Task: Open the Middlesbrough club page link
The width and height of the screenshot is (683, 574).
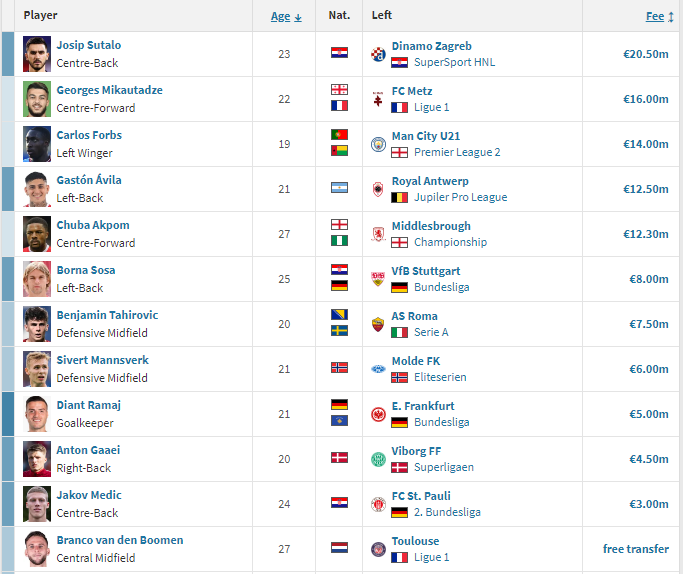Action: tap(432, 225)
